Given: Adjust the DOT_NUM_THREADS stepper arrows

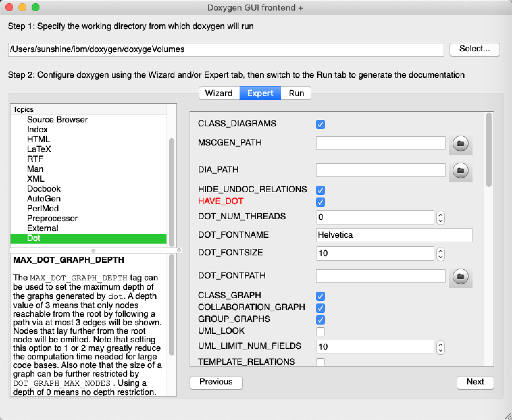Looking at the screenshot, I should [x=441, y=217].
